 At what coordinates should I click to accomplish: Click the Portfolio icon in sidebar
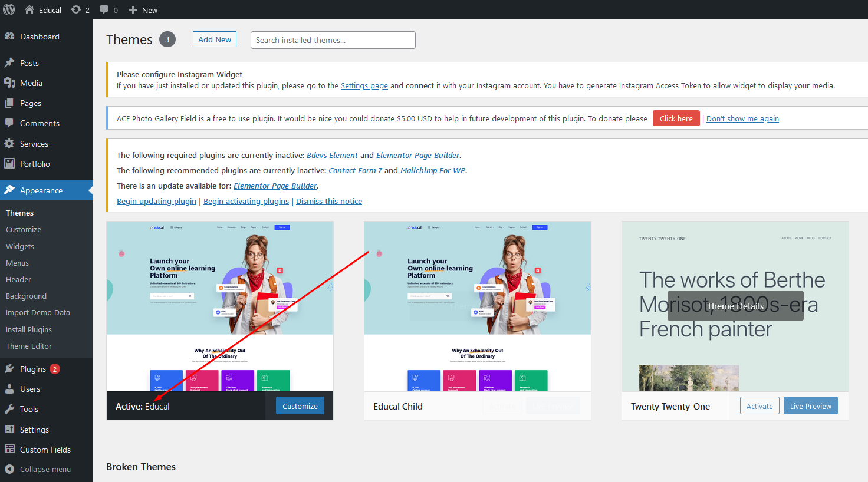coord(9,163)
